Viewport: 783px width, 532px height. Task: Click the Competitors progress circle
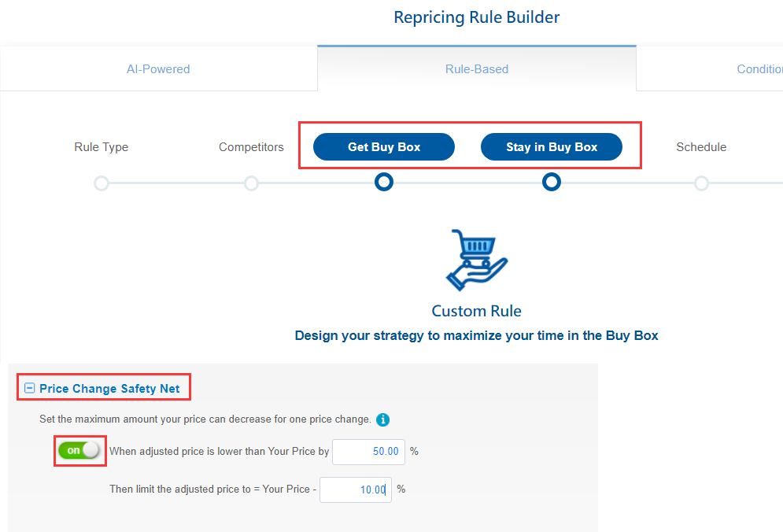tap(251, 183)
